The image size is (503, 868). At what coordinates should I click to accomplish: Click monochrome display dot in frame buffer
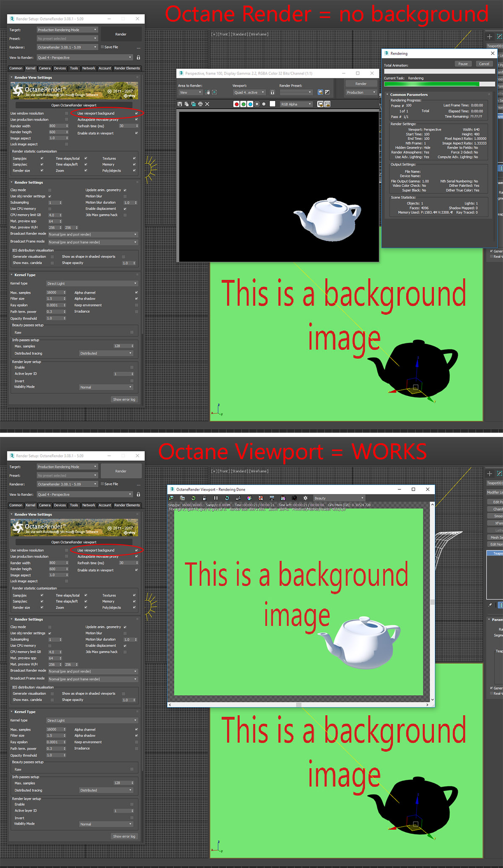pyautogui.click(x=264, y=104)
